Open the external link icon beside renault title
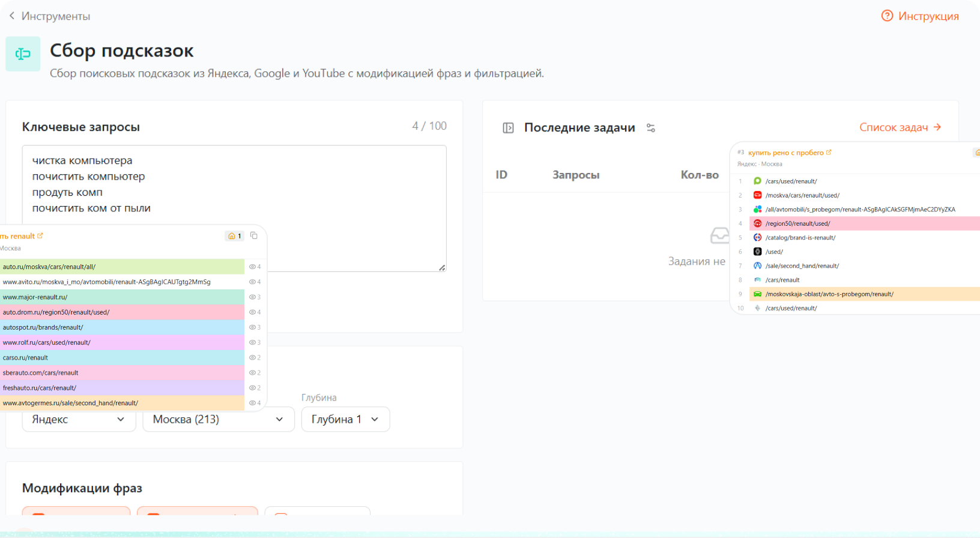The width and height of the screenshot is (980, 538). pyautogui.click(x=40, y=236)
